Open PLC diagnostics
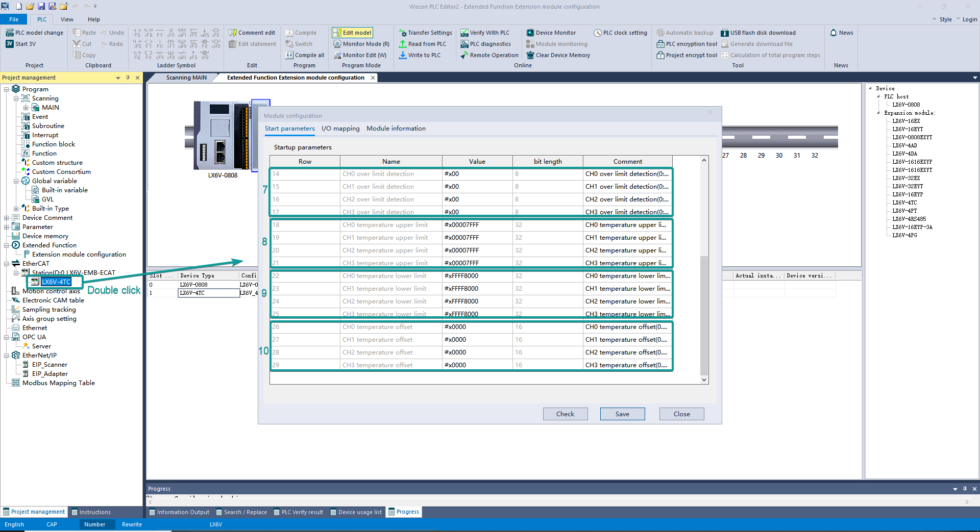 485,44
